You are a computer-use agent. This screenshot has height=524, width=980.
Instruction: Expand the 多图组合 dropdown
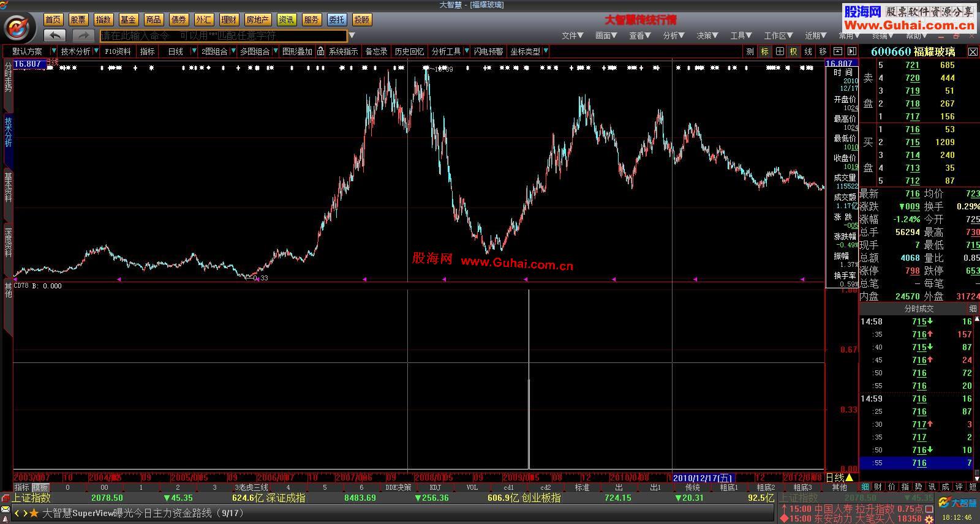(x=276, y=51)
